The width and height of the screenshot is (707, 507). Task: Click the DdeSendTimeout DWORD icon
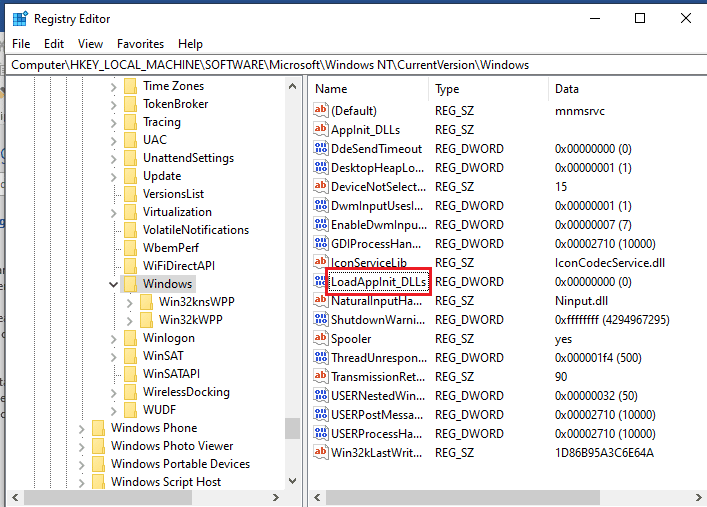[321, 148]
